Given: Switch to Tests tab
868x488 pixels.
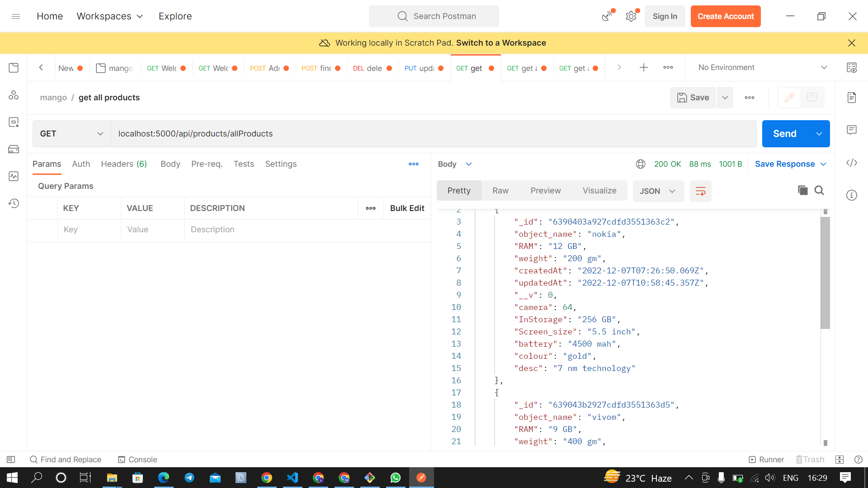Looking at the screenshot, I should pyautogui.click(x=244, y=164).
